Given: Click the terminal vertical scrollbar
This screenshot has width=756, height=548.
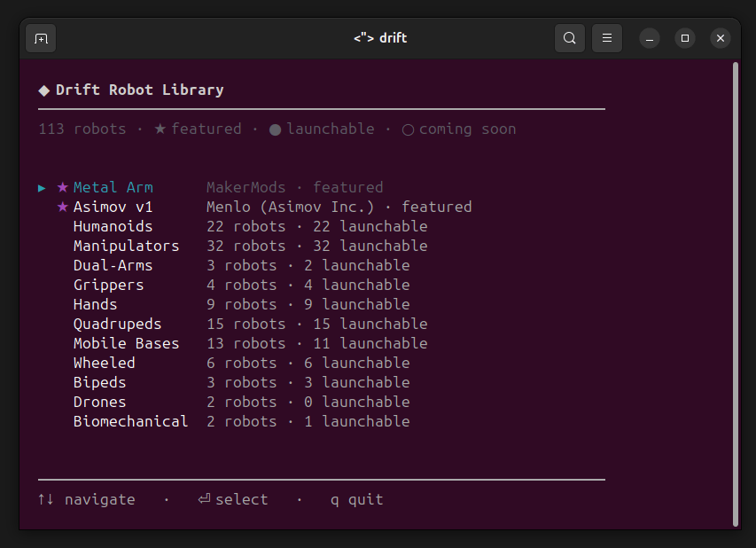Looking at the screenshot, I should pos(736,294).
